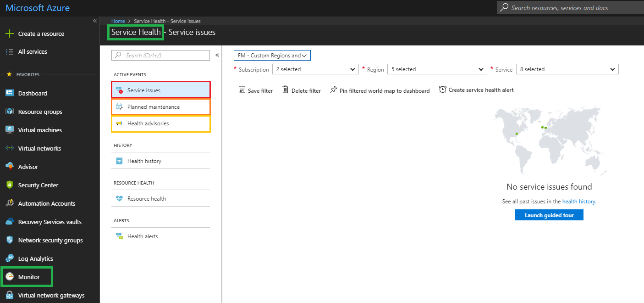Screen dimensions: 644x303
Task: Click the Monitor label in favorites
Action: (29, 277)
